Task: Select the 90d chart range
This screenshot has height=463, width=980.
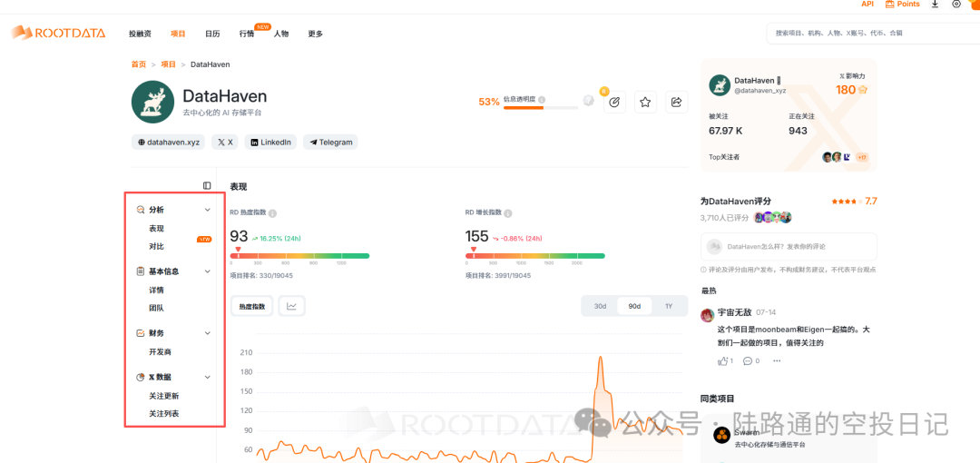Action: [634, 306]
